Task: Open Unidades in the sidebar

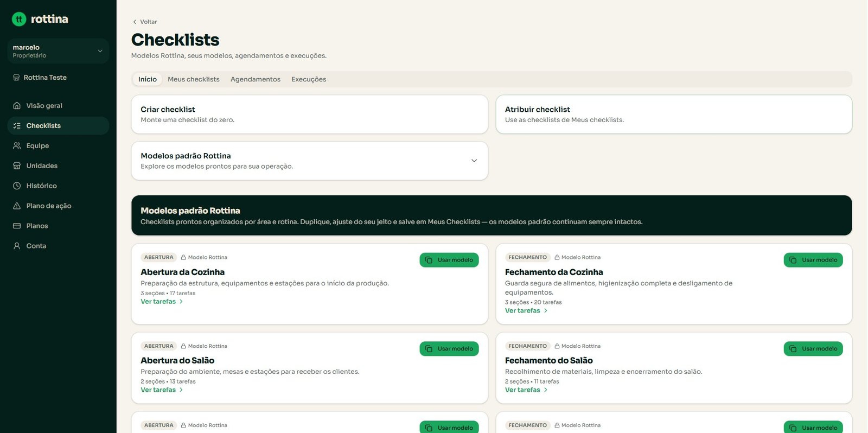Action: [58, 166]
